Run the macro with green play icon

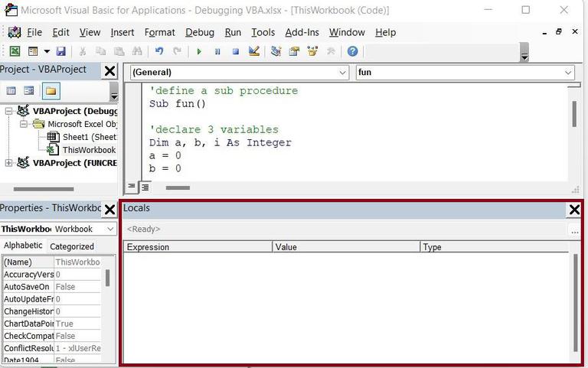pos(199,51)
